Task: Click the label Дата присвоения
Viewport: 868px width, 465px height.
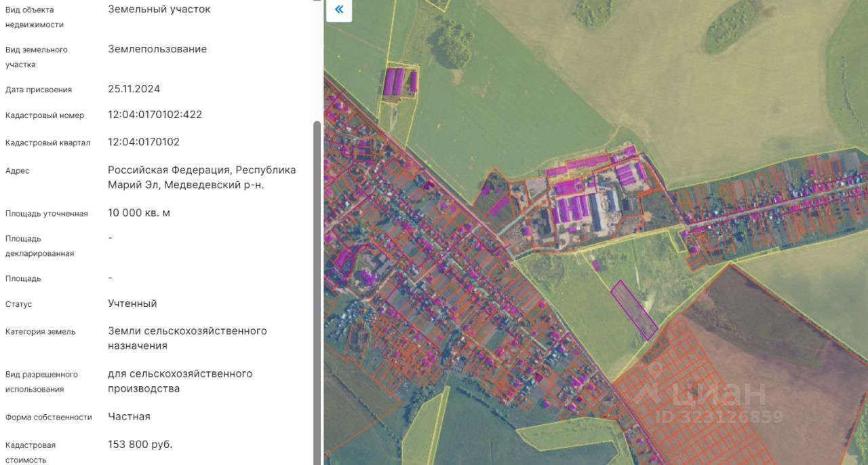Action: pos(39,90)
